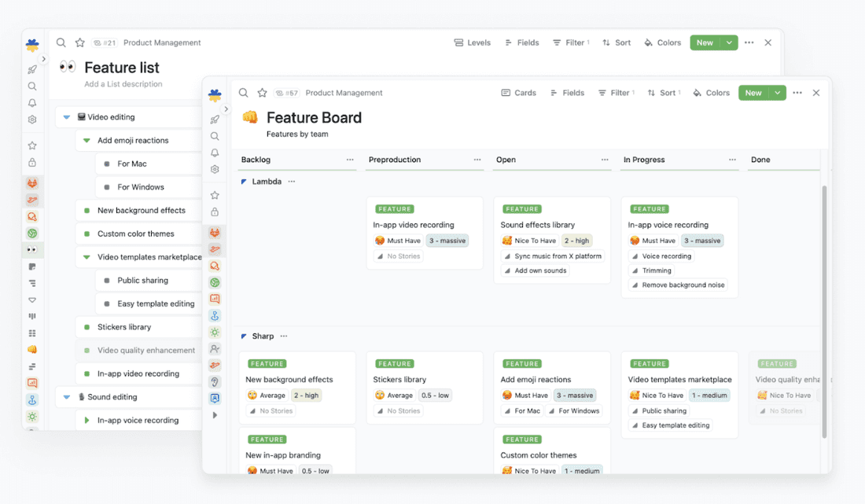
Task: Toggle the favorite star next to Feature Board
Action: tap(263, 92)
